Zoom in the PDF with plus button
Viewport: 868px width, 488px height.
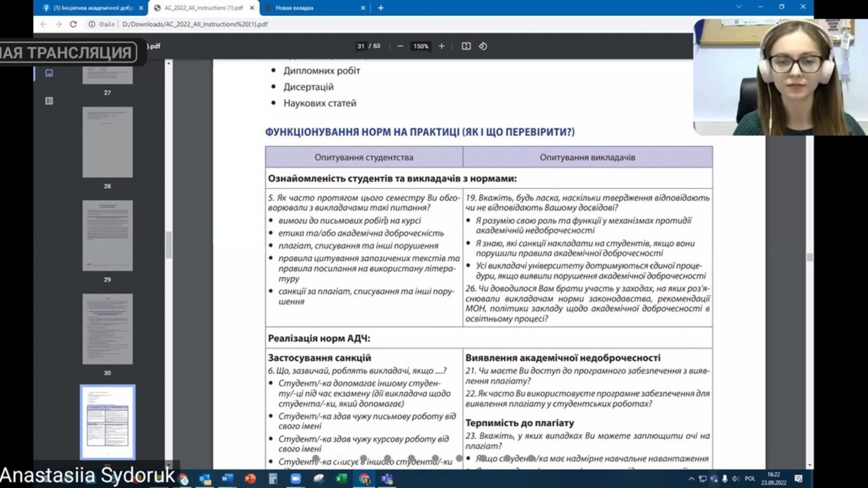(x=442, y=46)
